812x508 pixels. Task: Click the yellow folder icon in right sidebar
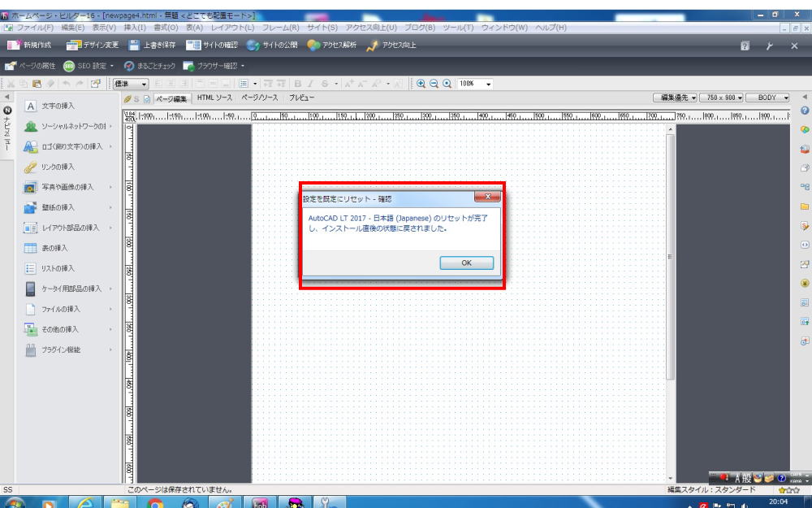804,206
